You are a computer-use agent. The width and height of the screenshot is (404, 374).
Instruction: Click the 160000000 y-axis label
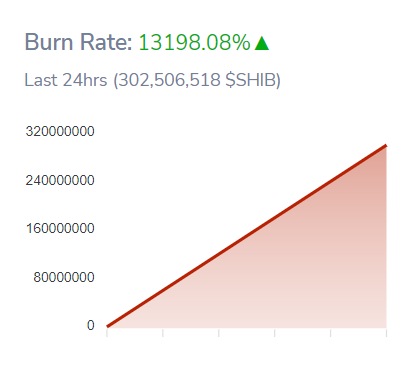pyautogui.click(x=60, y=229)
